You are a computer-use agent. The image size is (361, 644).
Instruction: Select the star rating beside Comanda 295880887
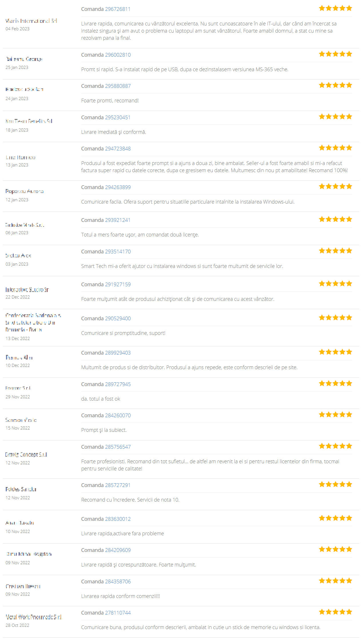point(336,85)
